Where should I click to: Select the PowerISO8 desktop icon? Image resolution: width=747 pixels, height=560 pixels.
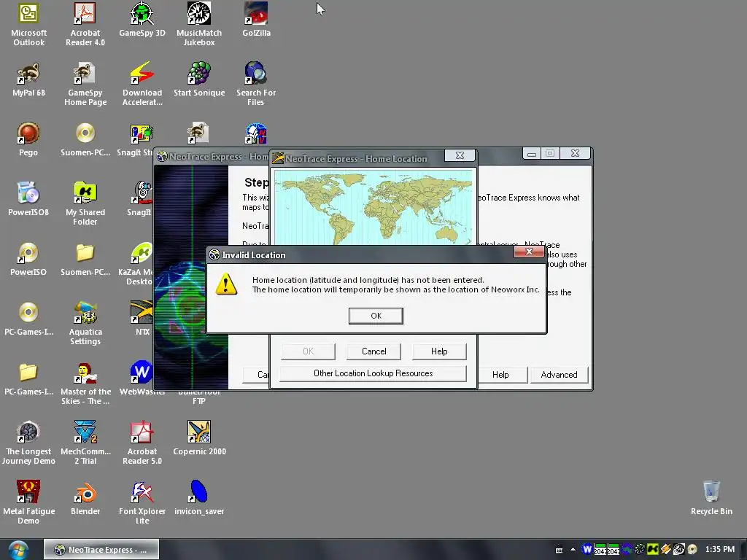point(28,199)
